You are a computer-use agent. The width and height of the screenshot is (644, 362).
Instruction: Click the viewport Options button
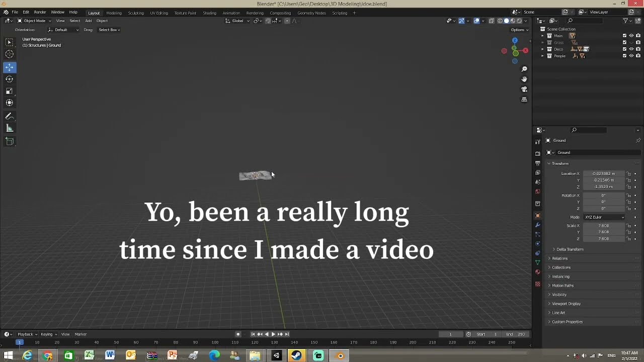519,30
